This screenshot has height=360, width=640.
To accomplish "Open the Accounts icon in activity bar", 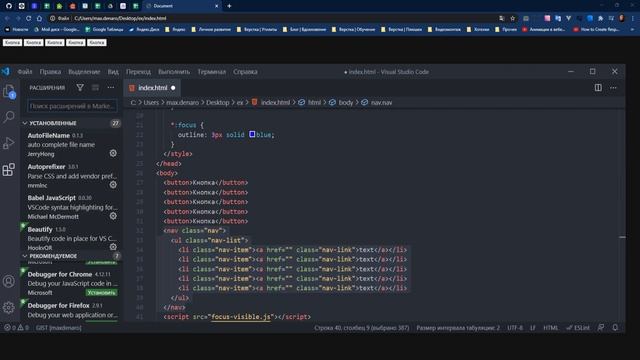I will tap(9, 281).
